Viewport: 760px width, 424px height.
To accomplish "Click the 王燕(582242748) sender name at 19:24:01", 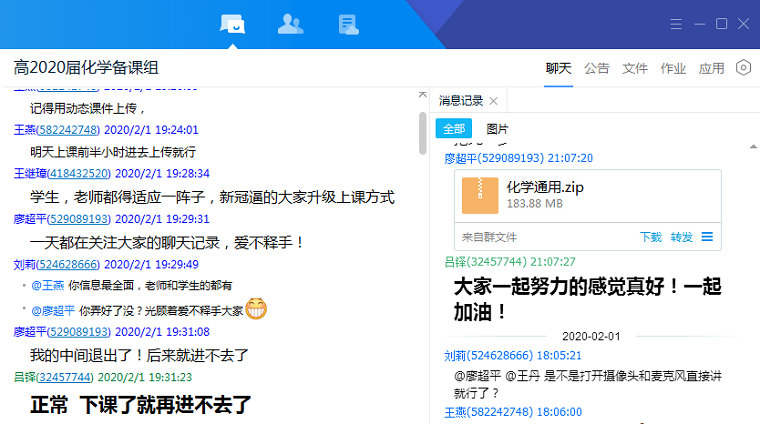I will [56, 129].
